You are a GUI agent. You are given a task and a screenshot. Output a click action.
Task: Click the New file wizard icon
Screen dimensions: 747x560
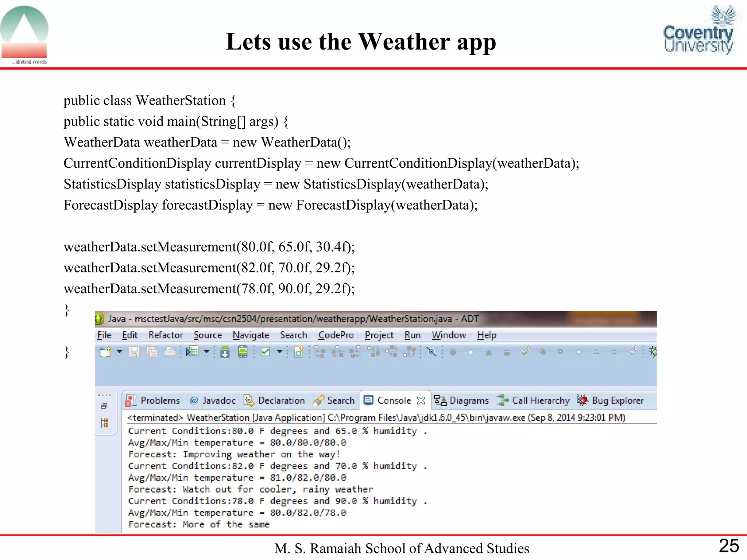(x=105, y=352)
